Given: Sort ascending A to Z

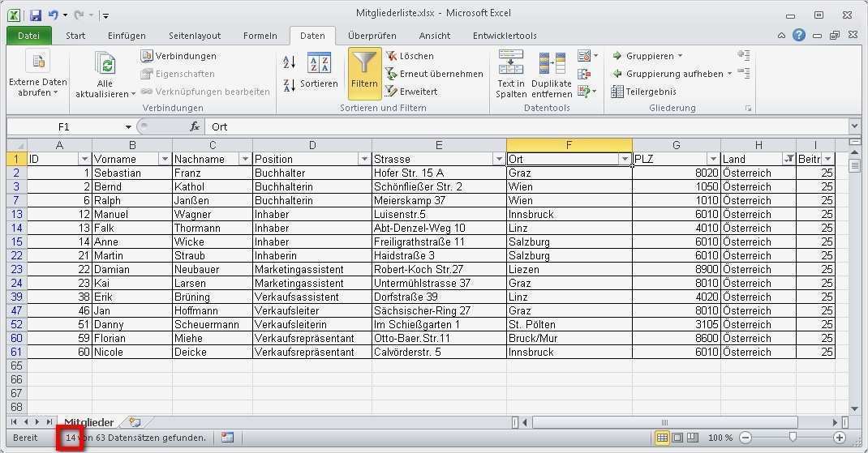Looking at the screenshot, I should point(289,62).
